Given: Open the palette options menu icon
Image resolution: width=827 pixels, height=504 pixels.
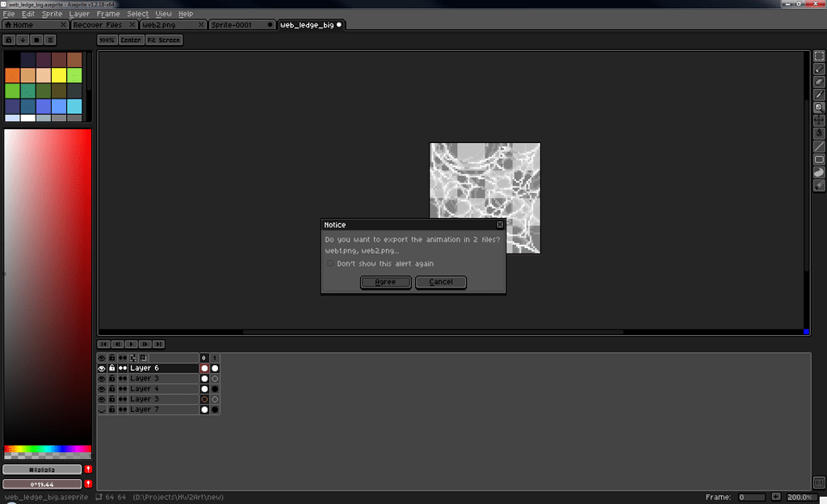Looking at the screenshot, I should click(50, 40).
